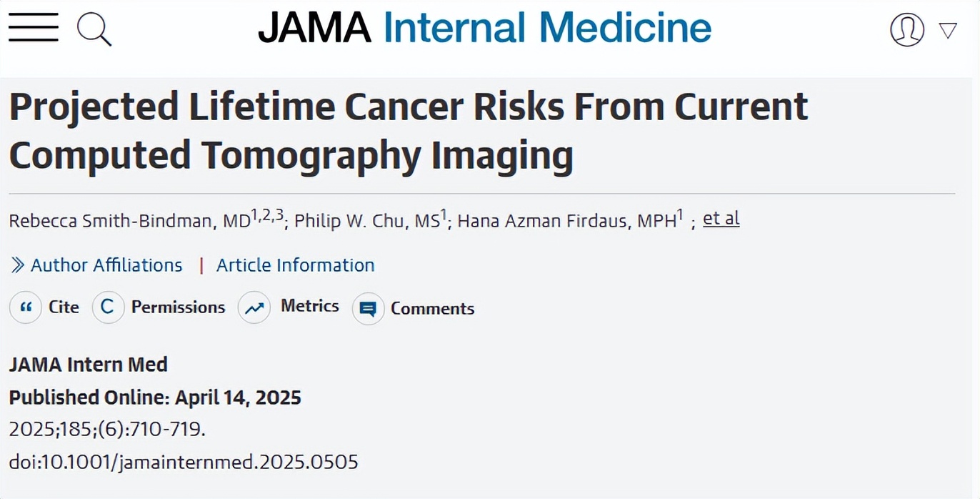Select the Permissions label
The height and width of the screenshot is (499, 980).
click(178, 307)
